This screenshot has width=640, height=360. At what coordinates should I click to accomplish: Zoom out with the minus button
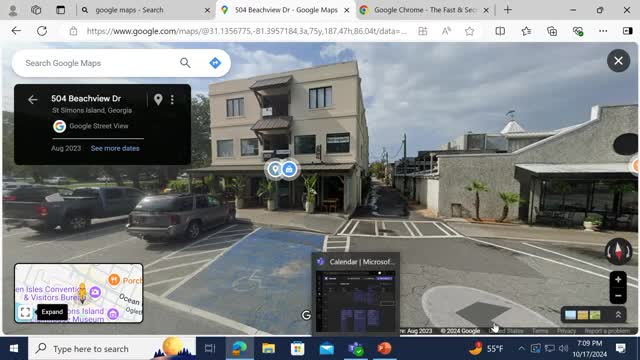point(618,296)
